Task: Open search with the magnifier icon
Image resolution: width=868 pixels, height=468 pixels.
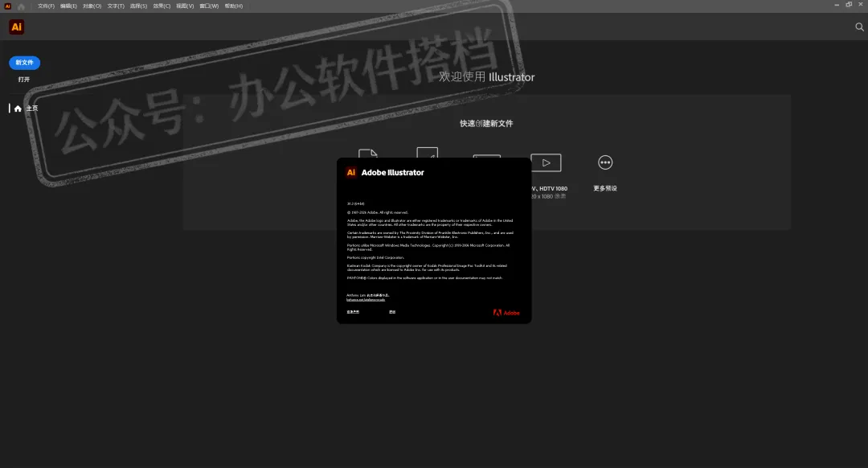Action: click(x=859, y=27)
